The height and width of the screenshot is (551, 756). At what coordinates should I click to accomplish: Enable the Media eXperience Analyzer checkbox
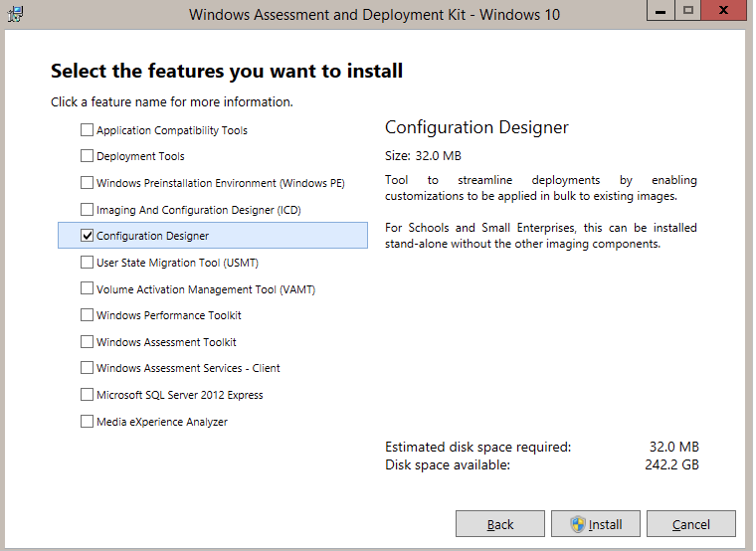click(x=87, y=421)
